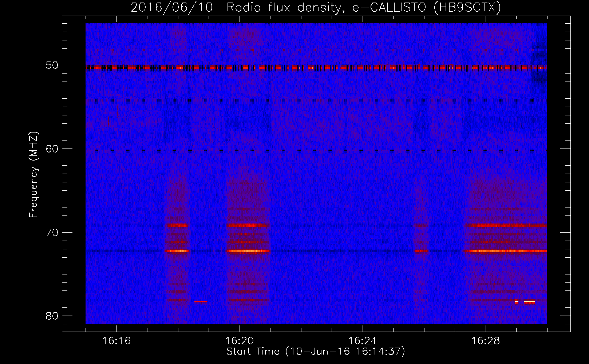Click the plot title "Radio flux density, e-CALLISTO (HB9SCTX)"

[x=364, y=8]
